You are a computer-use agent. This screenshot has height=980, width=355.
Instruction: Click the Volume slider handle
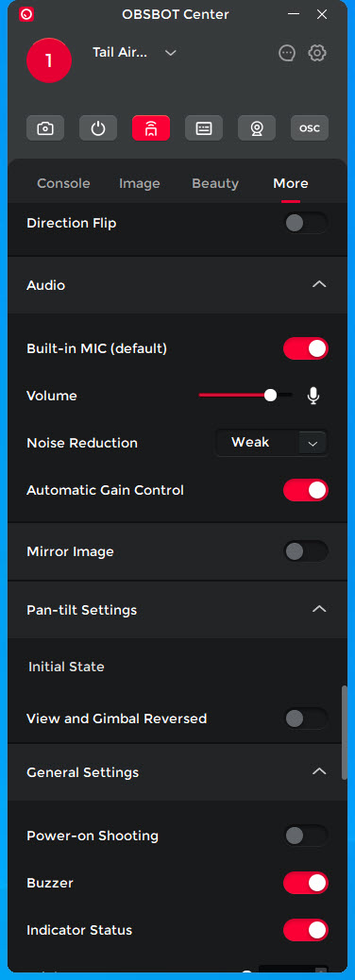click(x=271, y=395)
